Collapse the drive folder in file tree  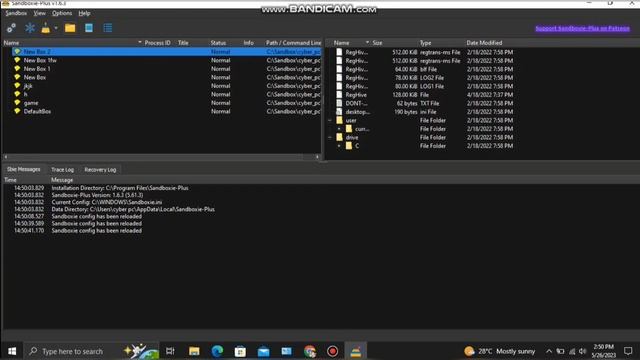[x=330, y=138]
